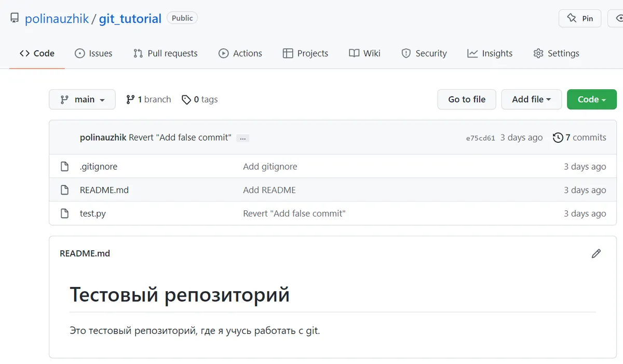Image resolution: width=623 pixels, height=364 pixels.
Task: Click commit author polinauzhik in header row
Action: tap(103, 138)
